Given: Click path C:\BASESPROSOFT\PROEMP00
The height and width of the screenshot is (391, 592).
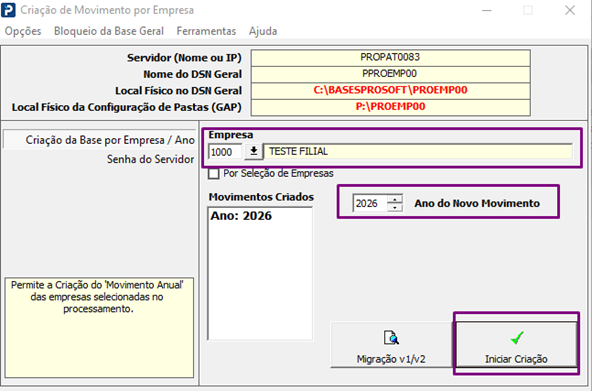Looking at the screenshot, I should point(390,90).
